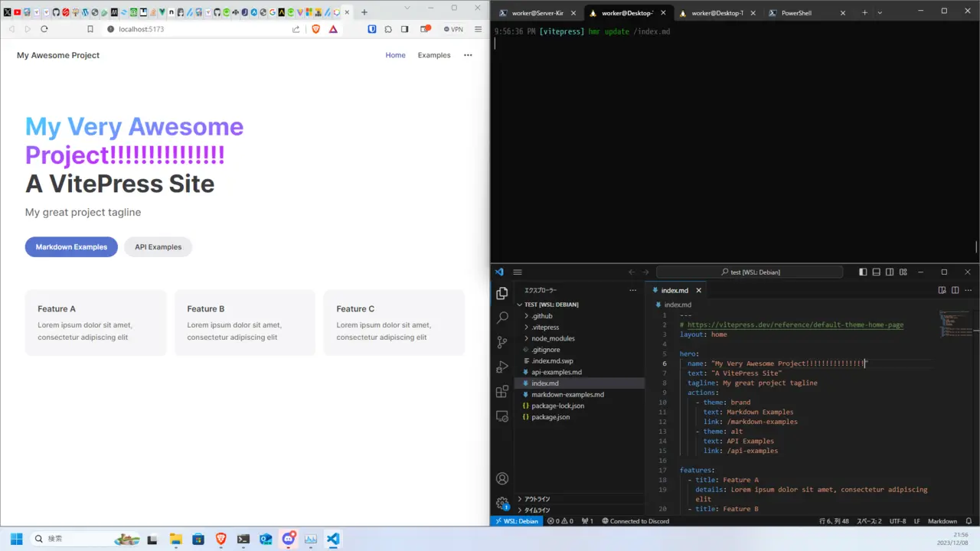
Task: Click Windows Start button
Action: [16, 539]
